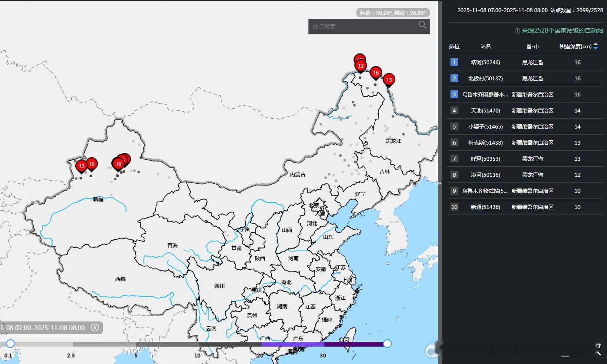The height and width of the screenshot is (364, 607).
Task: Click the right handle of the snow depth slider
Action: click(387, 344)
